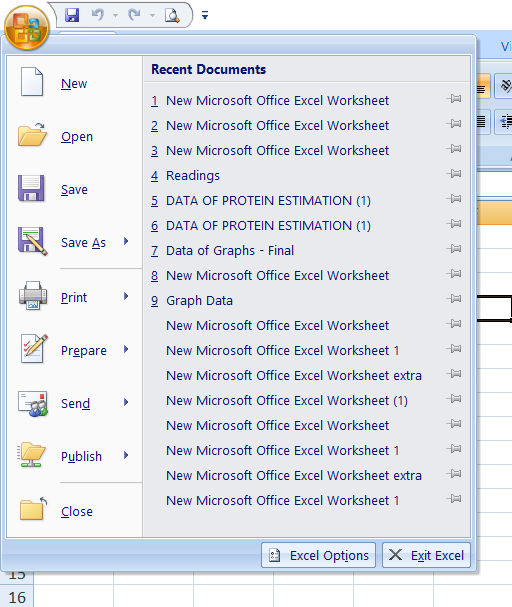This screenshot has height=607, width=512.
Task: Choose Open from the Office menu
Action: click(77, 137)
